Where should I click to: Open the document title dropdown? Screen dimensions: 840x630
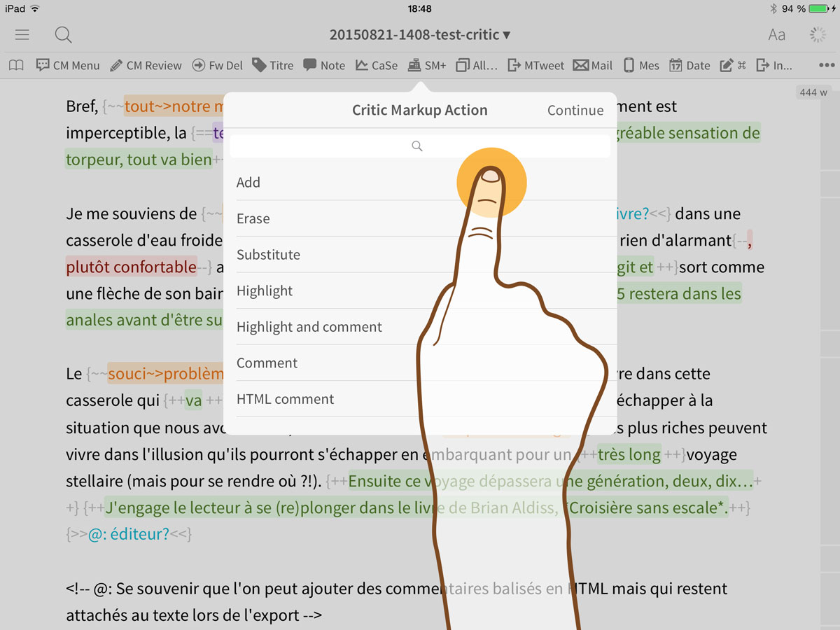[x=420, y=34]
